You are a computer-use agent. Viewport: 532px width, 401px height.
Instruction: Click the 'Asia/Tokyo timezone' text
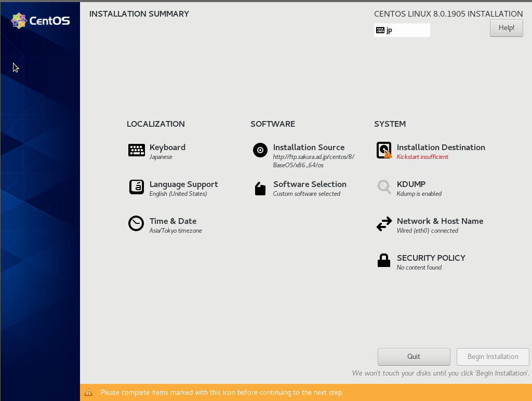coord(176,231)
